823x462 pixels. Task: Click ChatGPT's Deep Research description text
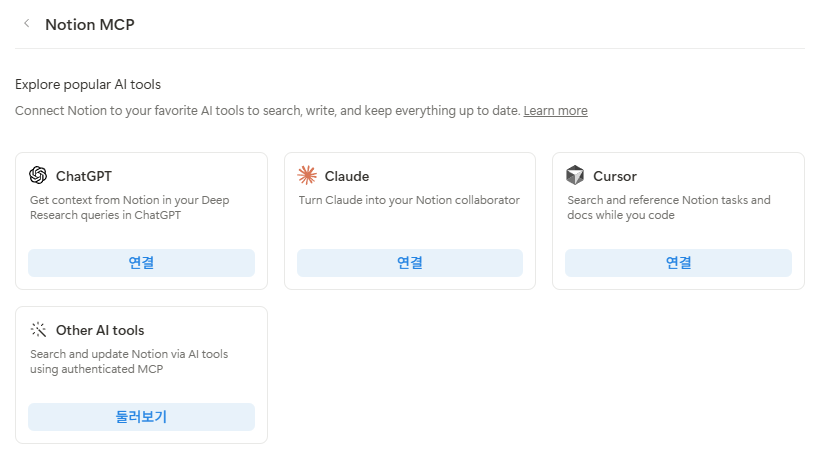(130, 207)
